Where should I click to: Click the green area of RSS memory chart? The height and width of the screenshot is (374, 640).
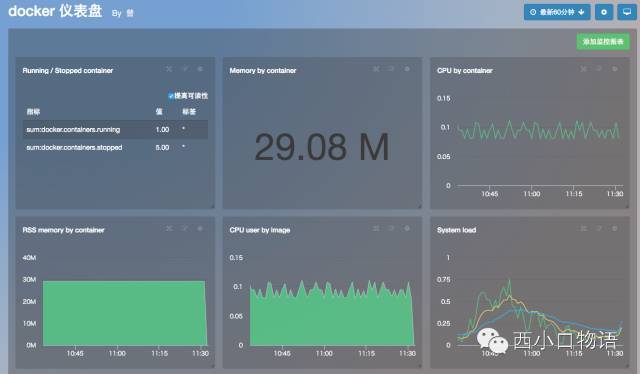tap(124, 313)
